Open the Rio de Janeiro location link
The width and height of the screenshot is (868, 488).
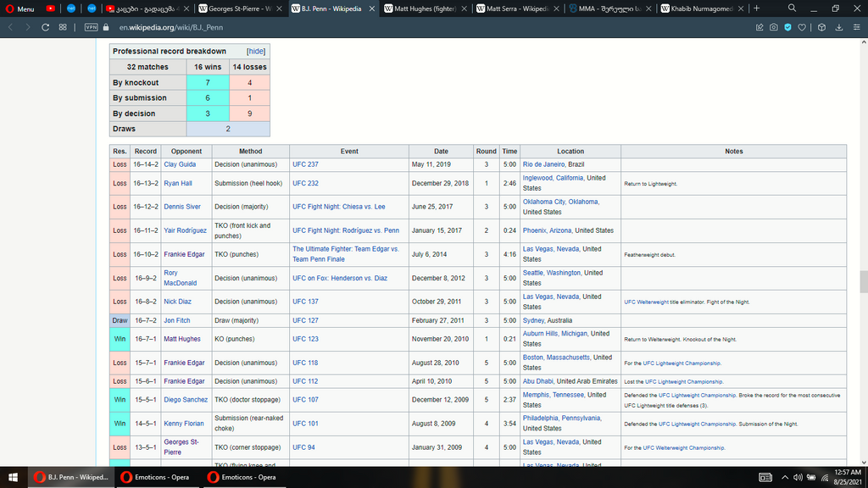543,164
